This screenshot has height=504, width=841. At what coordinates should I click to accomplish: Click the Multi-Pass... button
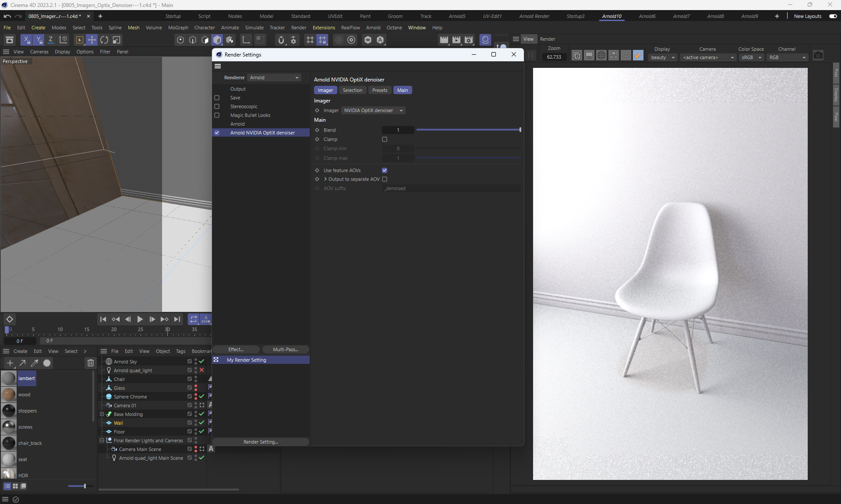285,349
